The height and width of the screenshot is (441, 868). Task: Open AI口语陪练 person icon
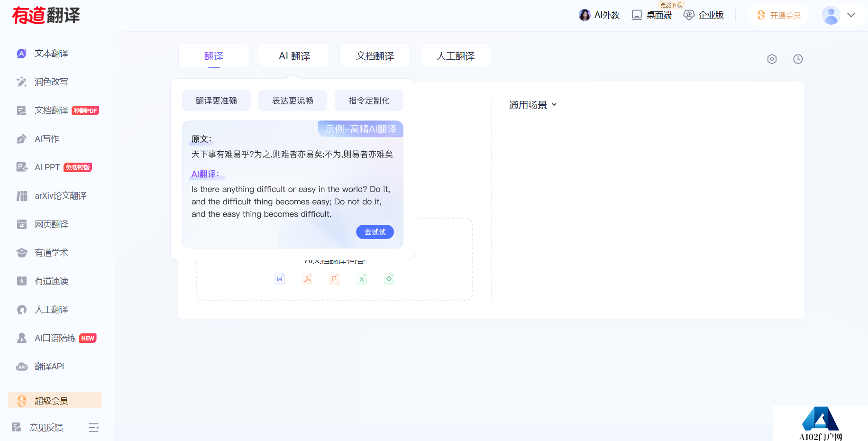(x=22, y=338)
